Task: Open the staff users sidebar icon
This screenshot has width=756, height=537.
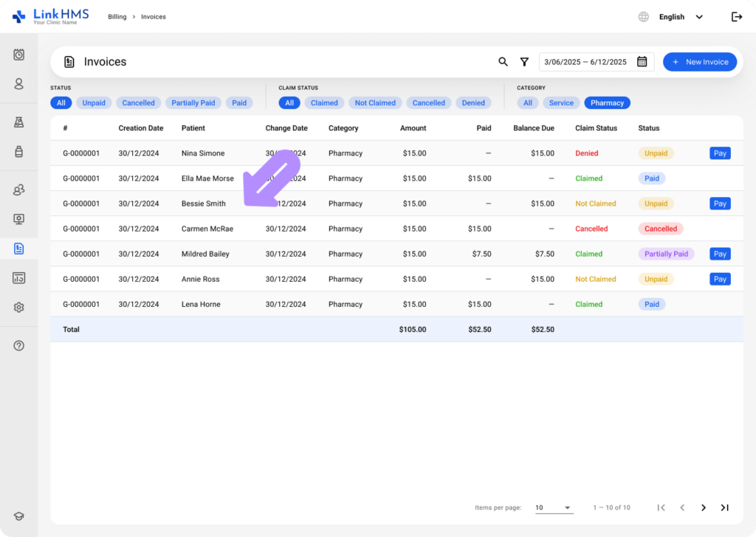Action: click(18, 190)
